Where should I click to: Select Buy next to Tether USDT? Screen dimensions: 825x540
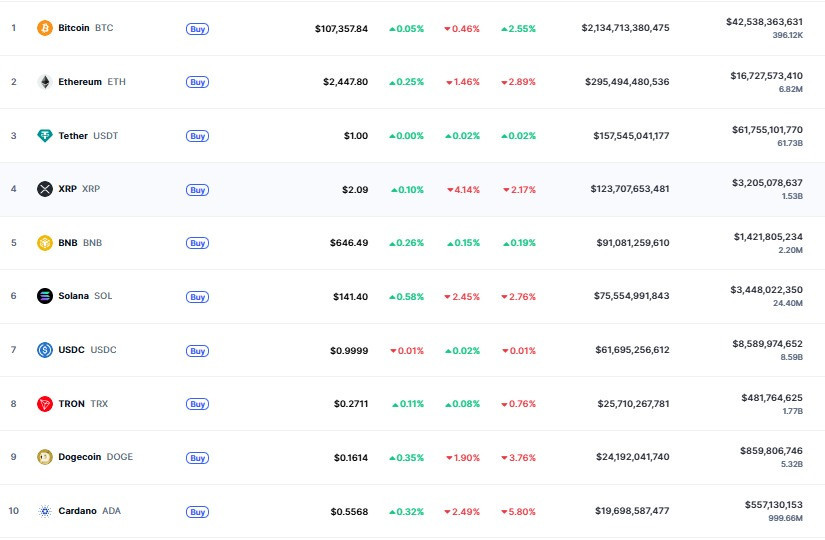click(x=197, y=136)
